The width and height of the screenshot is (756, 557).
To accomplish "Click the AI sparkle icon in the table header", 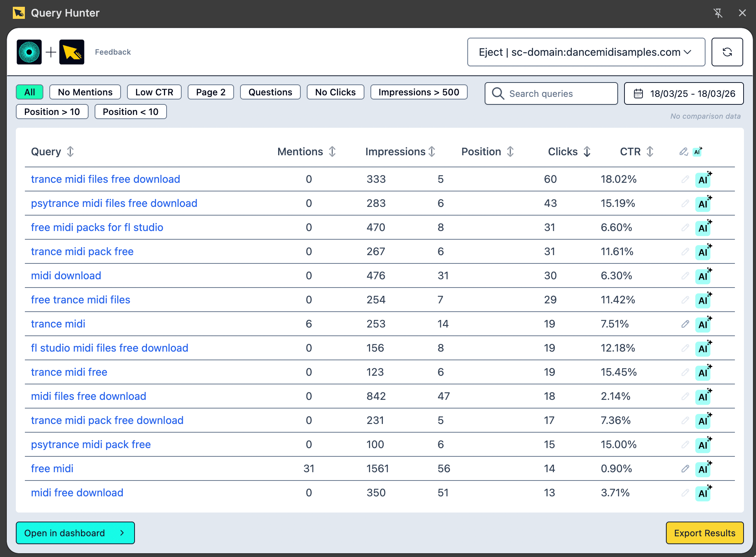I will pyautogui.click(x=697, y=151).
